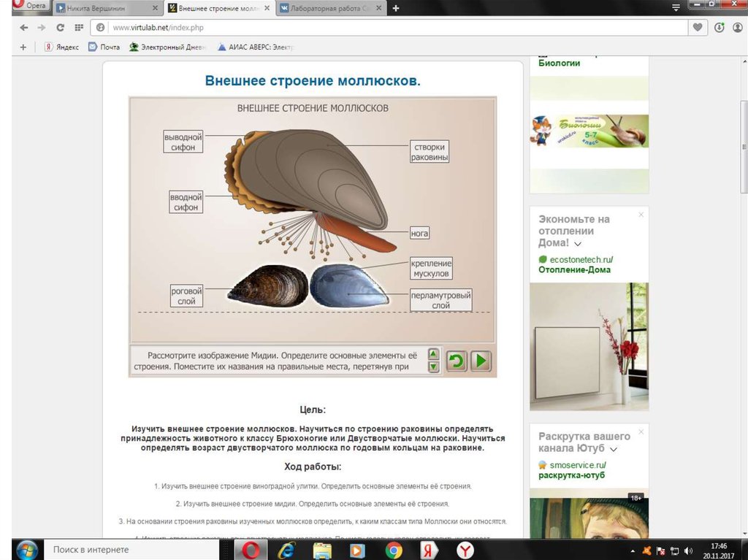The width and height of the screenshot is (748, 560).
Task: Launch Google Chrome from the taskbar
Action: [x=394, y=550]
